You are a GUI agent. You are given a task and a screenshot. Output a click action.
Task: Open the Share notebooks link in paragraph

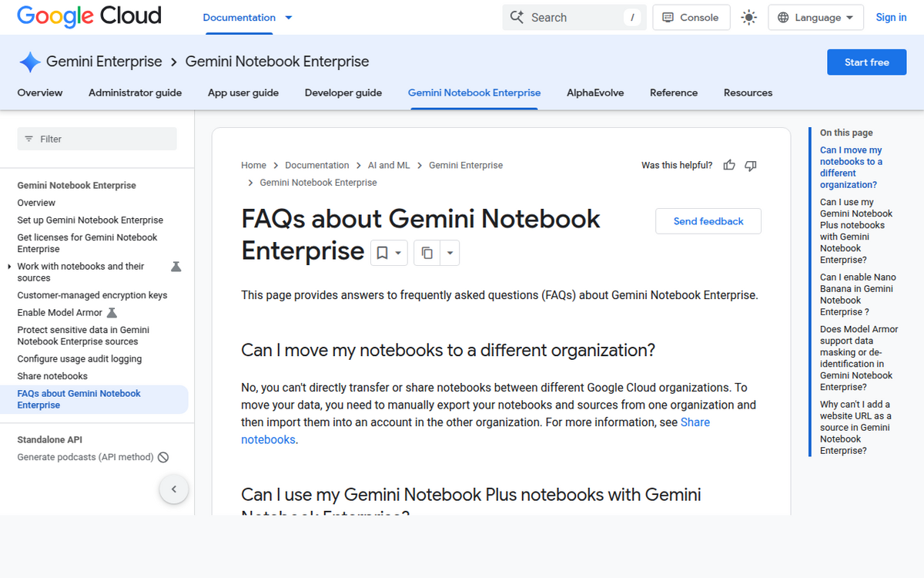475,431
